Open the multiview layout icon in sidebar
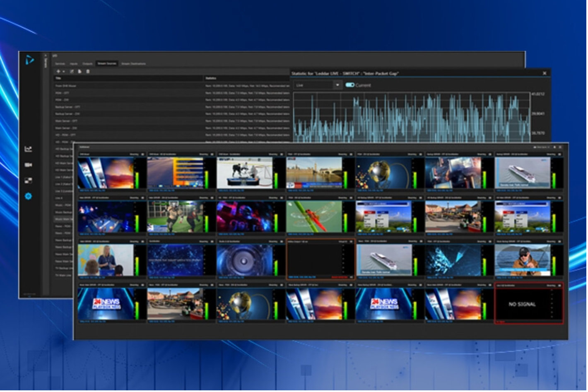Viewport: 588px width, 392px height. [x=28, y=181]
